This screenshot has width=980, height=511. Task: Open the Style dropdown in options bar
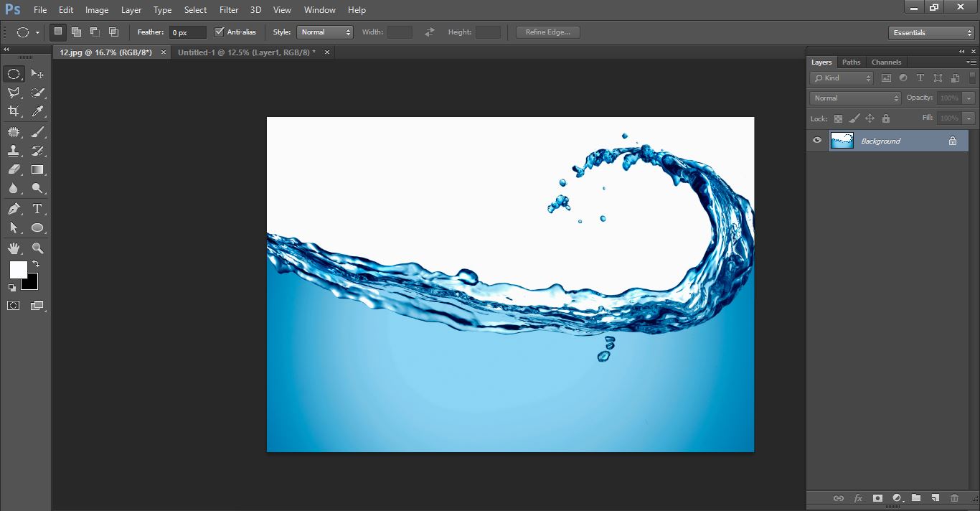coord(325,32)
